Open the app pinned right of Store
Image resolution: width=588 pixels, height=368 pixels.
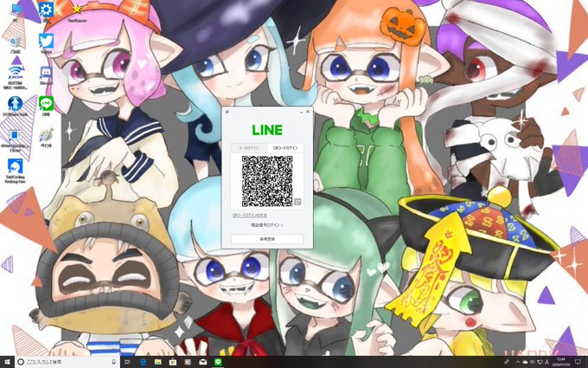click(188, 362)
